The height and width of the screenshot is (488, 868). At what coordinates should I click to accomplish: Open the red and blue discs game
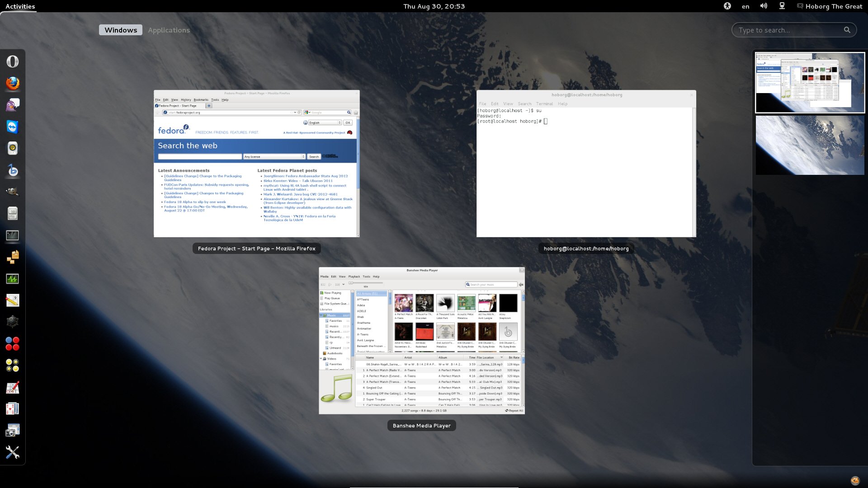click(x=13, y=344)
